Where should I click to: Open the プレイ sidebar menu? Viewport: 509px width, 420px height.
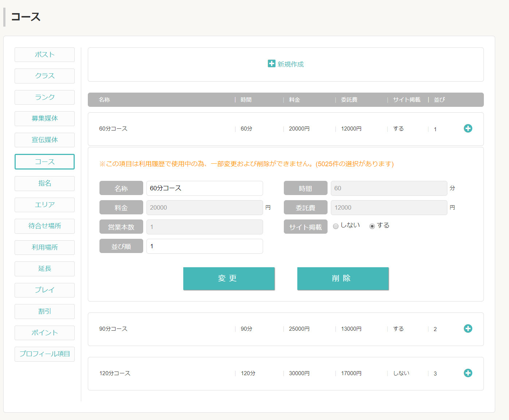[44, 290]
